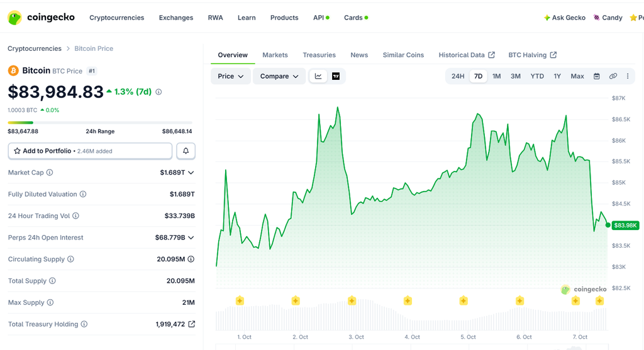The height and width of the screenshot is (350, 644).
Task: Click the orange Bitcoin coin icon
Action: 13,70
